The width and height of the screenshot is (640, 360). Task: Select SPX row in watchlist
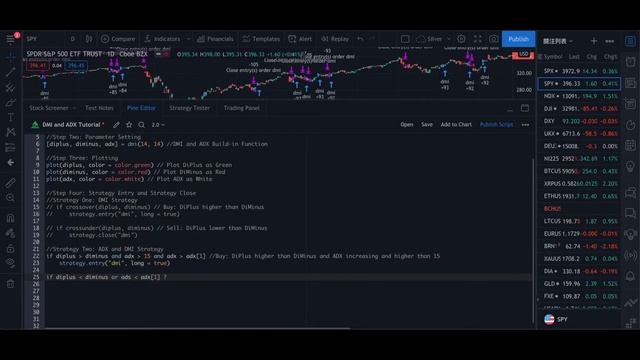click(579, 71)
